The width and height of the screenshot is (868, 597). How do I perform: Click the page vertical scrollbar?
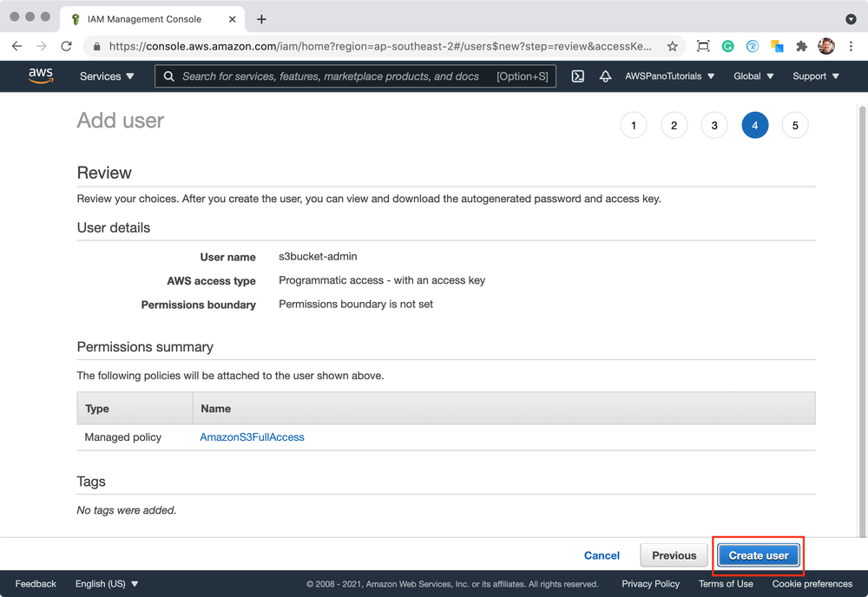pyautogui.click(x=863, y=321)
